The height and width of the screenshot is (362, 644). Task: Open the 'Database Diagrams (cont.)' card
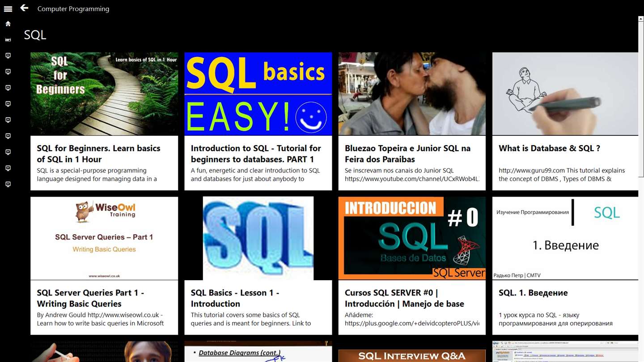tap(258, 352)
